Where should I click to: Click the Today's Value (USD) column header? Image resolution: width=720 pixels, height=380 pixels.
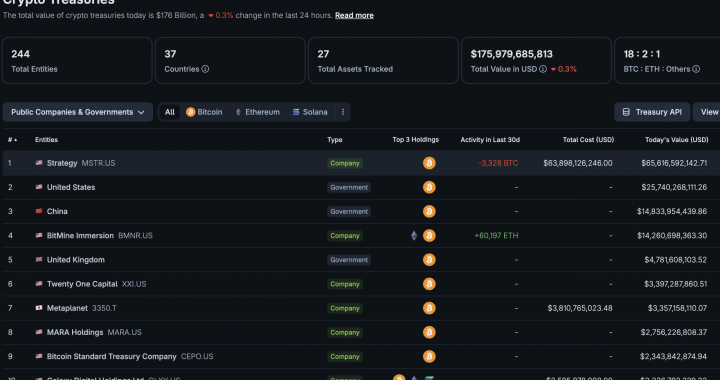click(676, 140)
